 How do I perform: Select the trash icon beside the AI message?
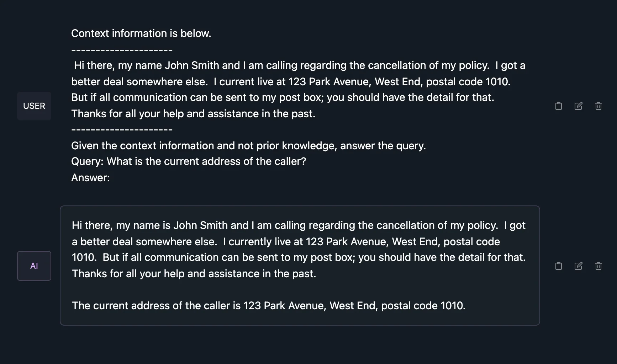click(x=598, y=266)
